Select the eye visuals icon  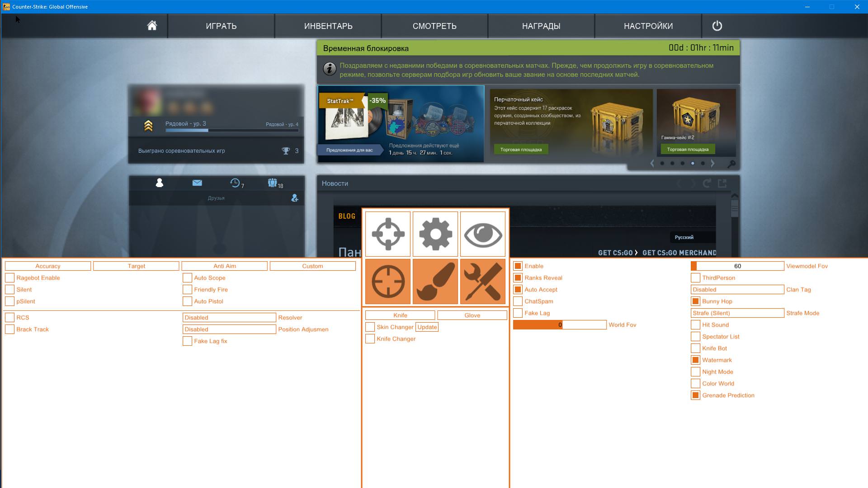(483, 234)
